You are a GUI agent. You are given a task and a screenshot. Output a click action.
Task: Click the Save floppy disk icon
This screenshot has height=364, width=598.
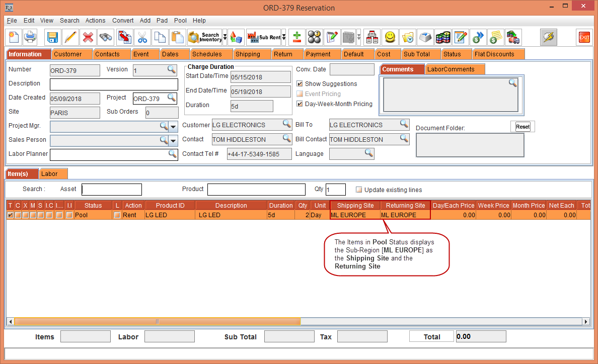point(52,37)
